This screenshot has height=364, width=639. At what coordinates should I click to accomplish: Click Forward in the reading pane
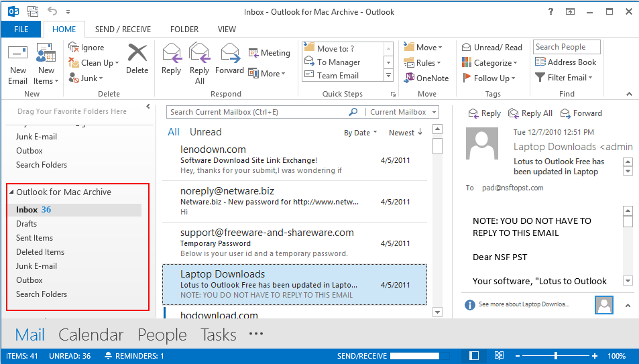[581, 113]
